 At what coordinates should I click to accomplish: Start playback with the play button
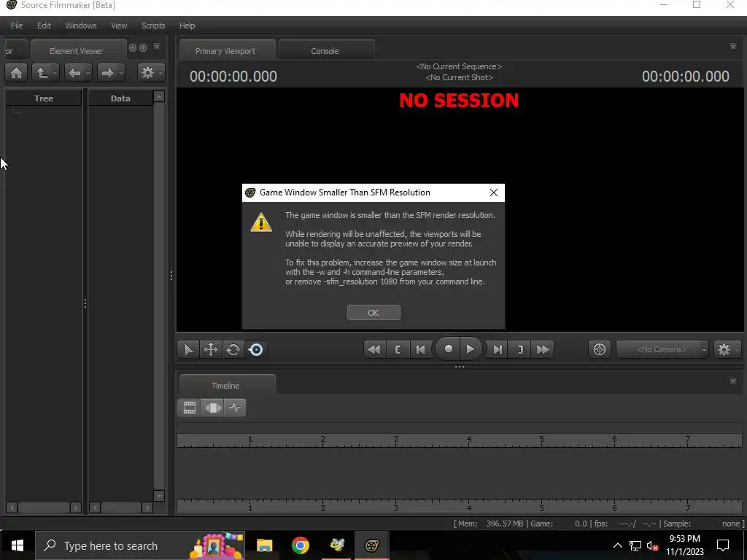471,349
